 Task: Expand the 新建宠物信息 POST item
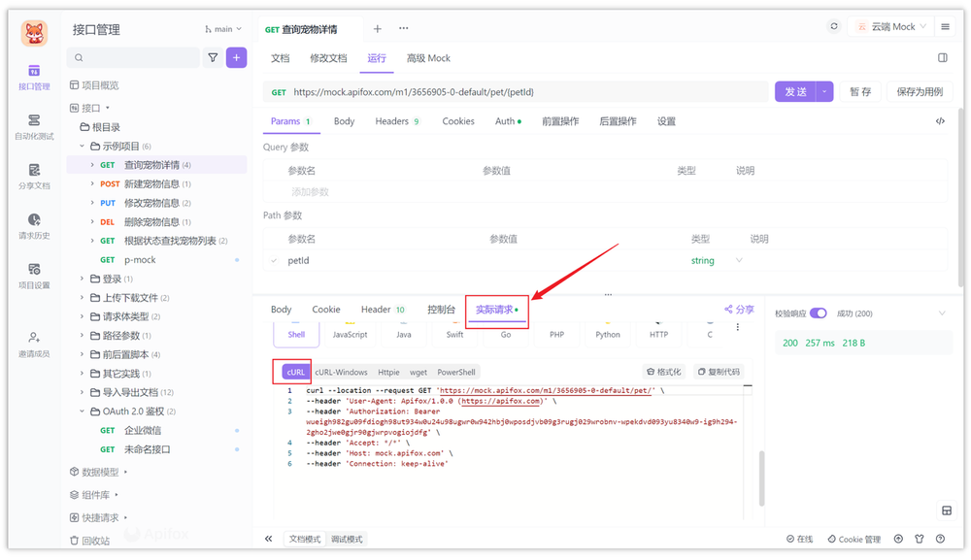click(x=92, y=183)
